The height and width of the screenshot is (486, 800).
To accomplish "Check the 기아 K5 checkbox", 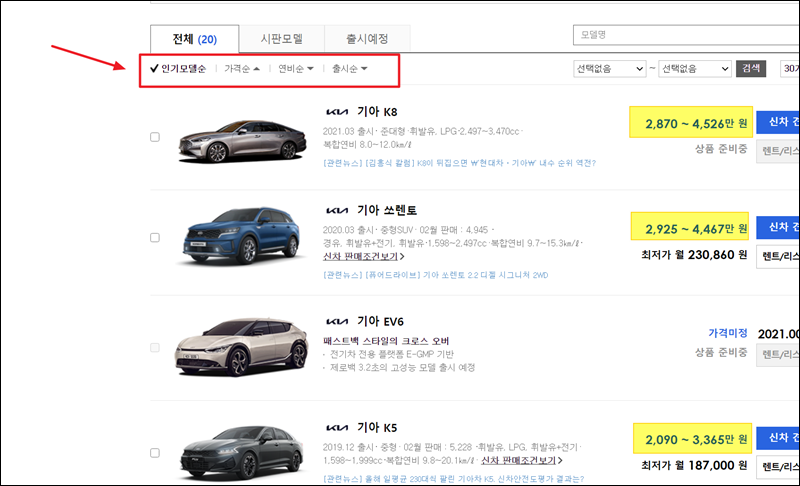I will click(155, 453).
